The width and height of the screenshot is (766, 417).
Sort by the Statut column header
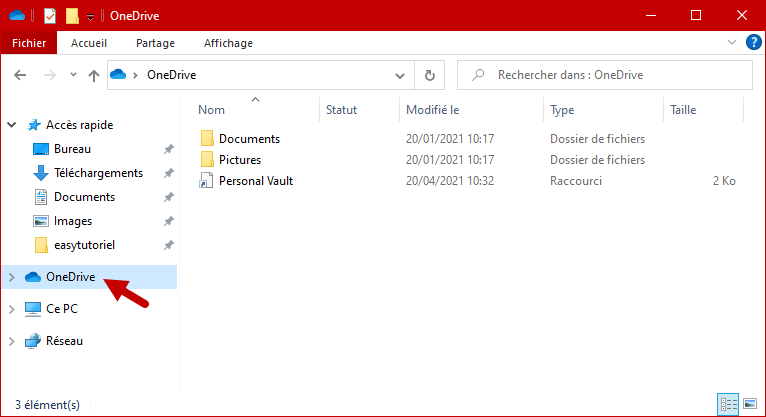(341, 110)
